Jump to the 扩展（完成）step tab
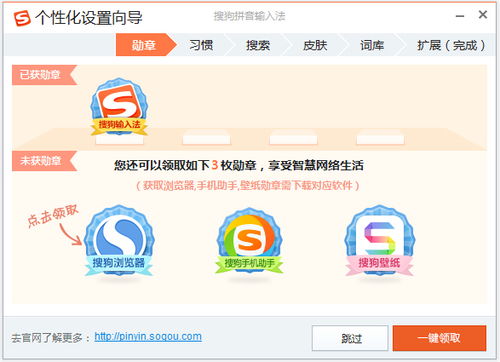The width and height of the screenshot is (500, 362). 451,45
